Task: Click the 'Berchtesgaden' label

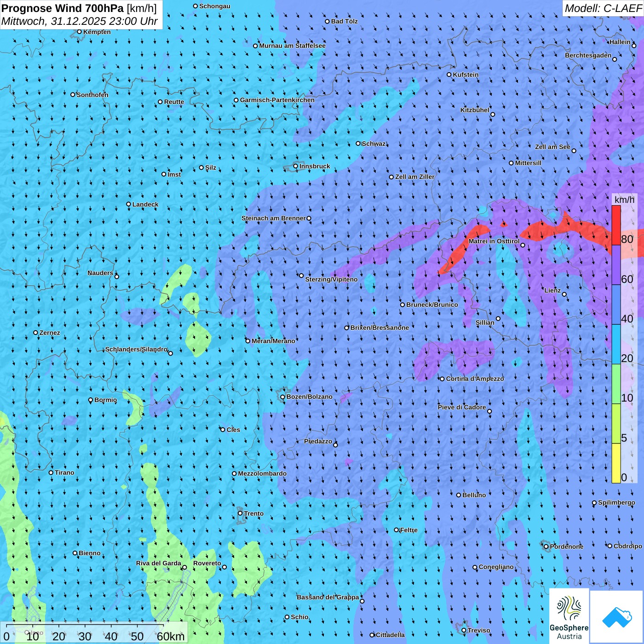Action: (588, 55)
